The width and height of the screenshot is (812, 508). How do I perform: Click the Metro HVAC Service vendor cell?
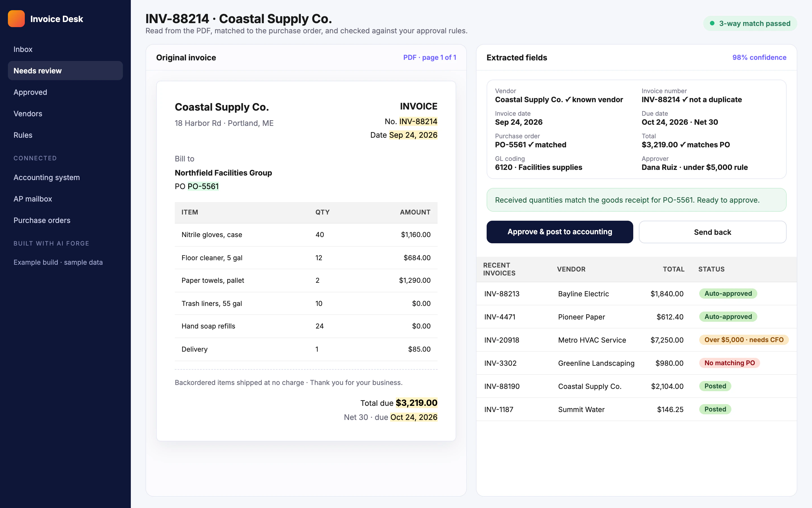coord(592,340)
